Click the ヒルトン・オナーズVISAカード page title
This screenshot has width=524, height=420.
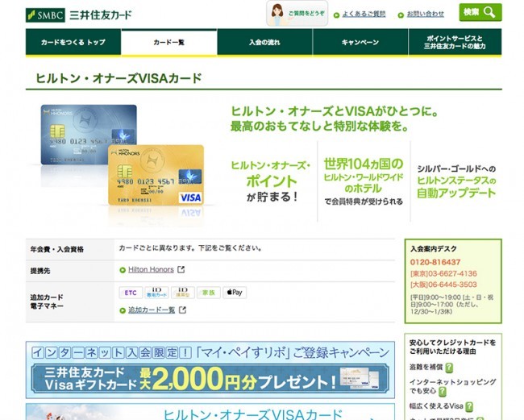[x=119, y=78]
